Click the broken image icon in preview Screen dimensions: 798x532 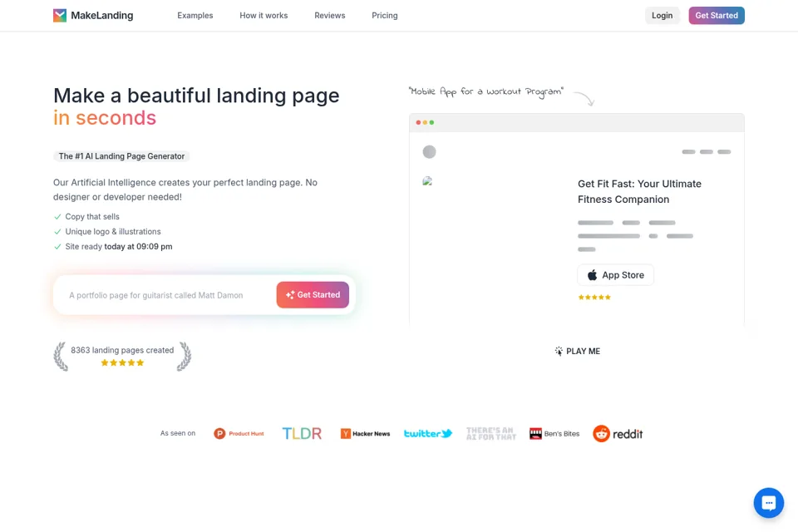(427, 180)
